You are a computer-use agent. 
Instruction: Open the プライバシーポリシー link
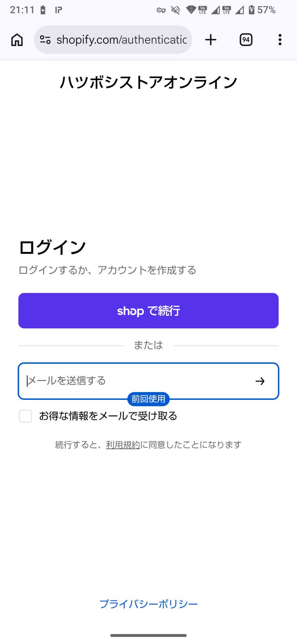point(148,604)
